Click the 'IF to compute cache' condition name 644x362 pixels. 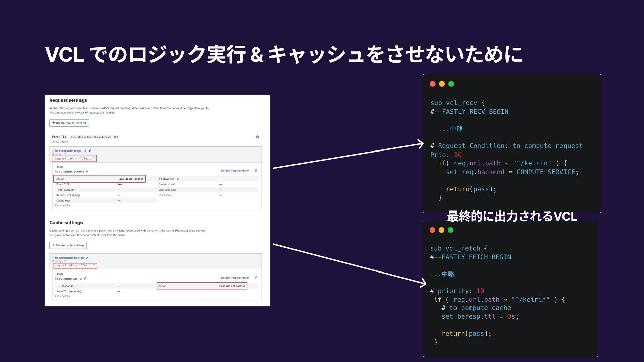point(69,258)
